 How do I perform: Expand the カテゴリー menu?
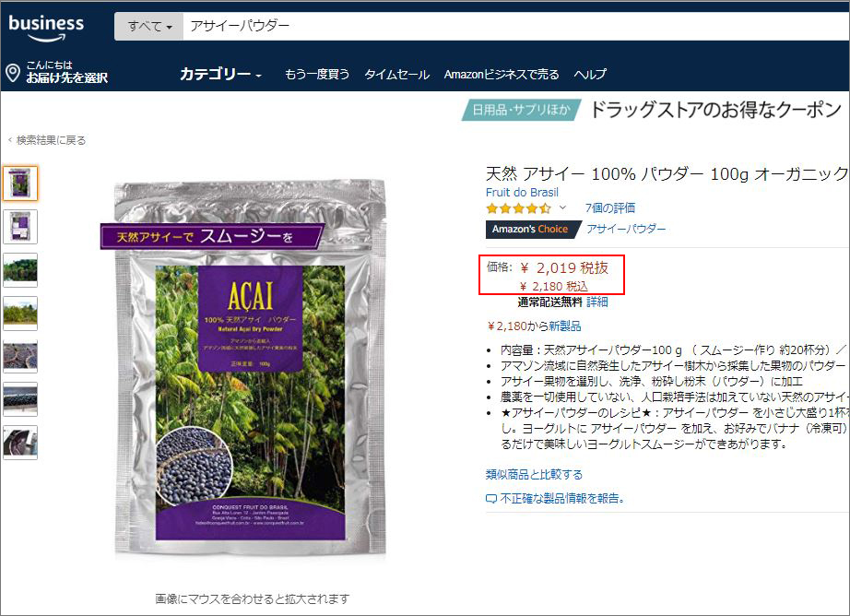point(220,74)
